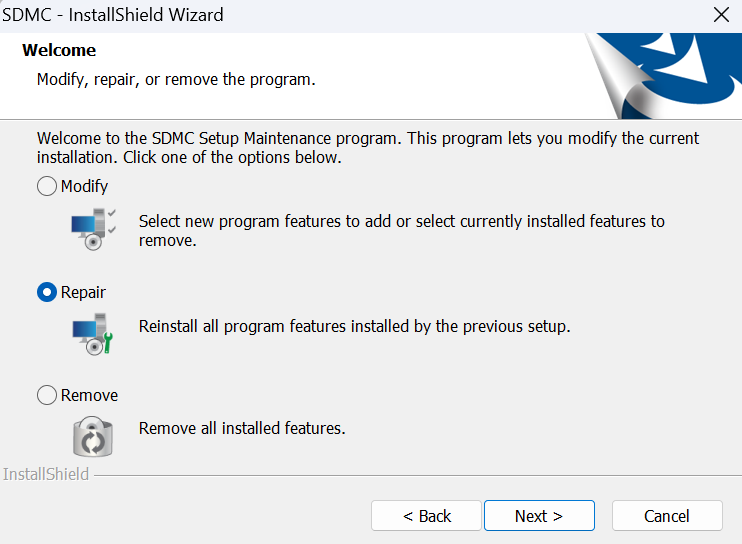The height and width of the screenshot is (544, 742).
Task: Go to previous step with Back button
Action: click(x=426, y=516)
